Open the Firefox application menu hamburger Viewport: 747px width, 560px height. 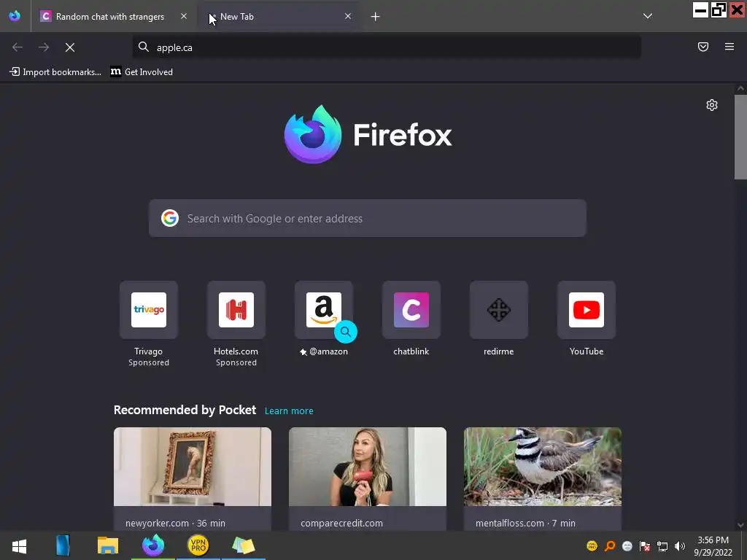click(729, 47)
